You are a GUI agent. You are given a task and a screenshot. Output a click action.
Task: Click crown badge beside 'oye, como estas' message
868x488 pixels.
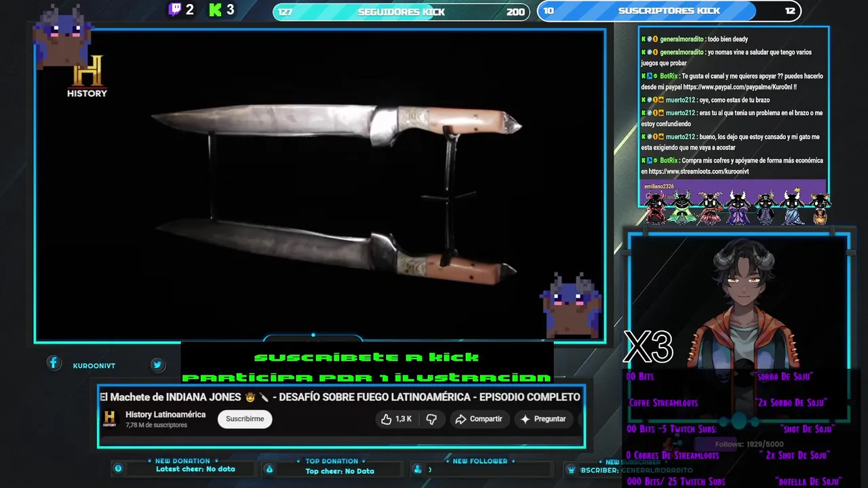pyautogui.click(x=660, y=100)
